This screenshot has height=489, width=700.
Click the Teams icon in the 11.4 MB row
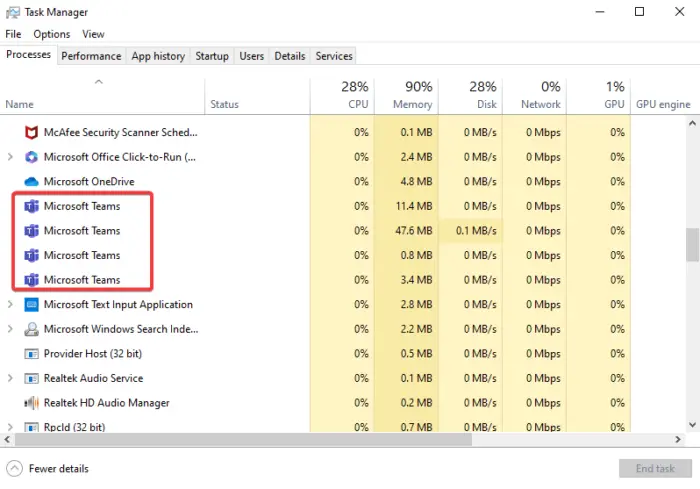point(31,206)
